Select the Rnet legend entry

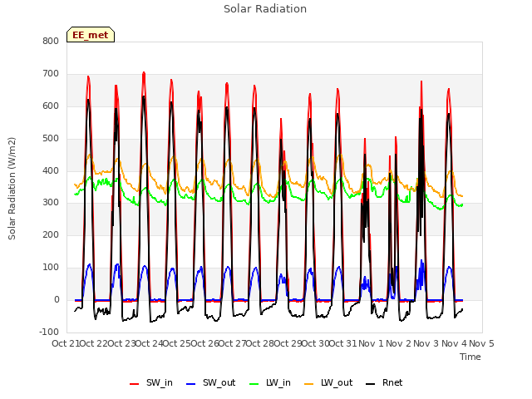pyautogui.click(x=384, y=382)
